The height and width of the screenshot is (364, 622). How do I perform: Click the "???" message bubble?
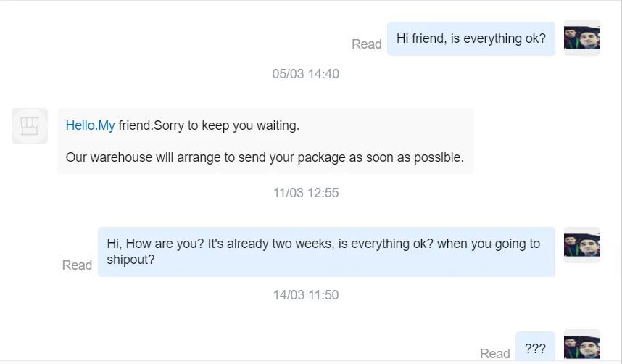pos(535,349)
